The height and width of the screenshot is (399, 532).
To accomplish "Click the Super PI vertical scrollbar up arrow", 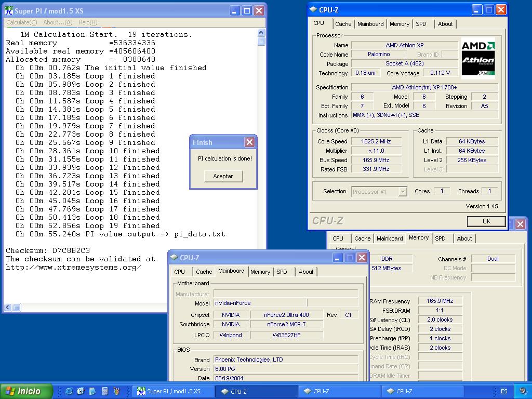I will [261, 33].
